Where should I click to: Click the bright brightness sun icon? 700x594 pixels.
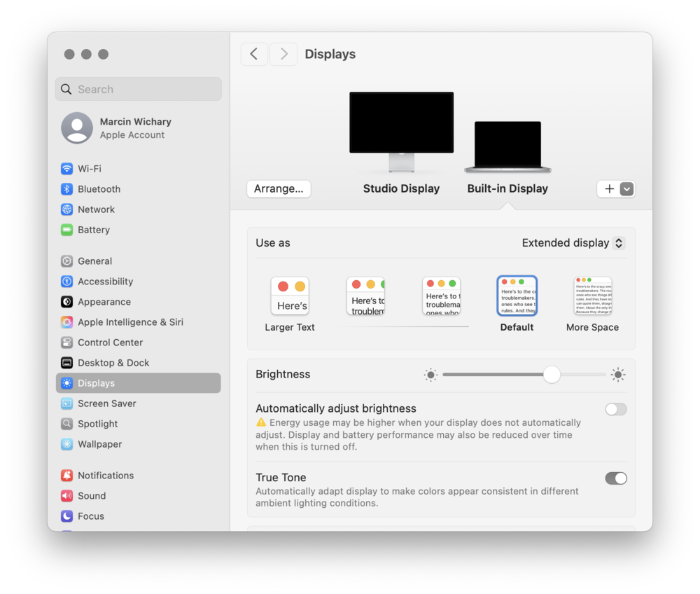618,375
